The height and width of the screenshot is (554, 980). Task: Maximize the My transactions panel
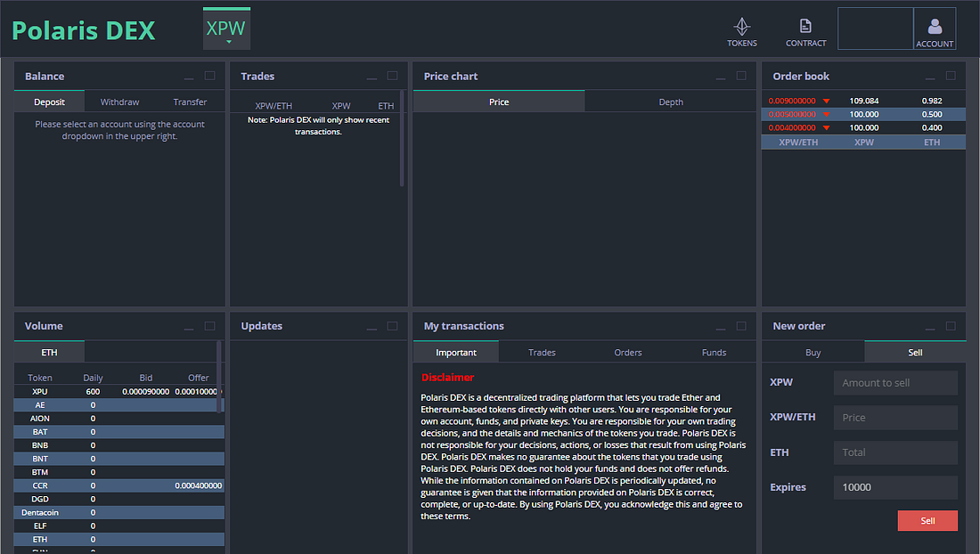tap(741, 326)
